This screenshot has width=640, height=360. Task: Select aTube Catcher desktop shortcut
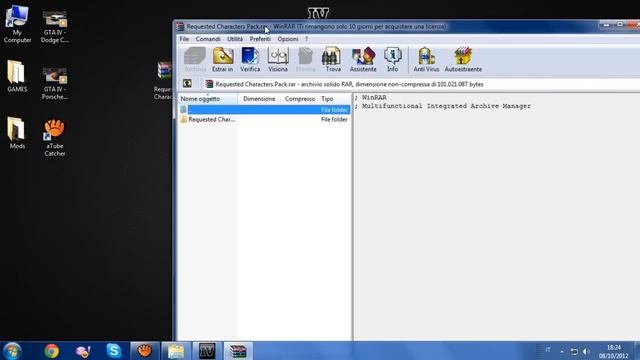tap(55, 138)
